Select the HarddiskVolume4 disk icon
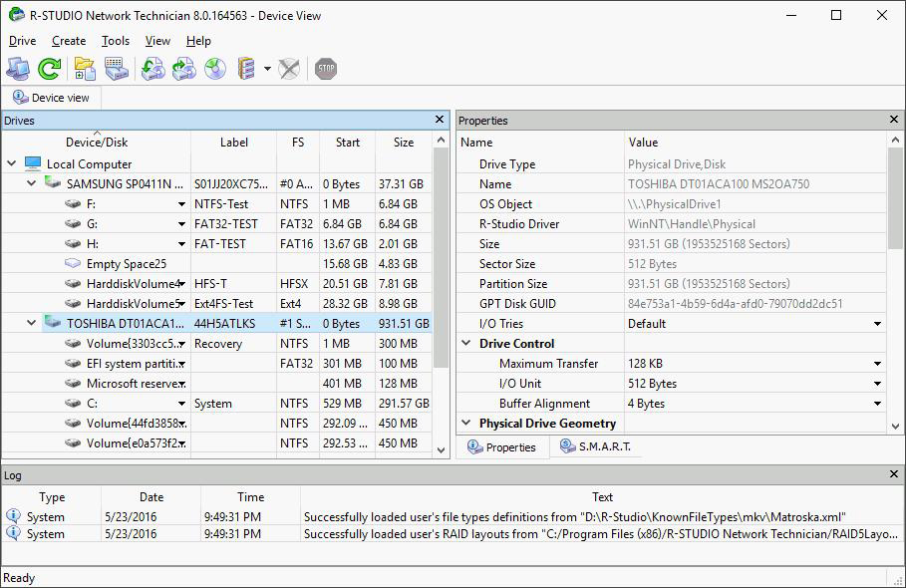This screenshot has width=906, height=588. (73, 284)
